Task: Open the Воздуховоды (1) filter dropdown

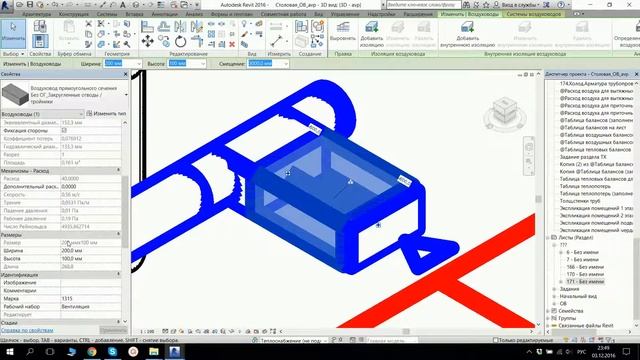Action: [x=81, y=114]
